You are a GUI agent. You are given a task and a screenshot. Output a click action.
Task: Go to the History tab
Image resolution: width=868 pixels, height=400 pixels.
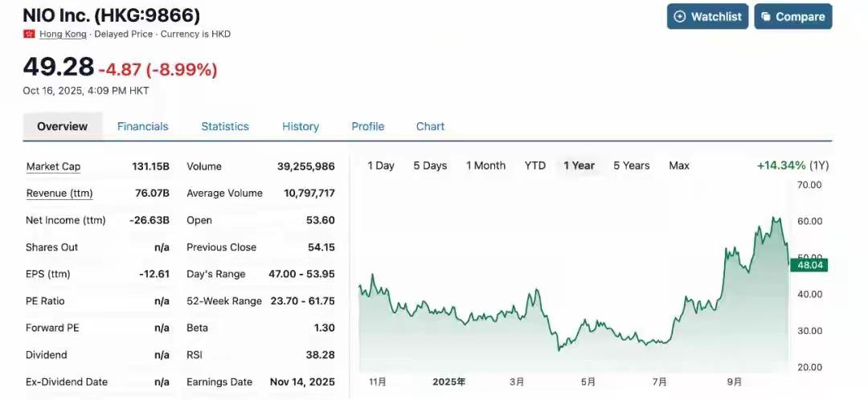click(300, 126)
